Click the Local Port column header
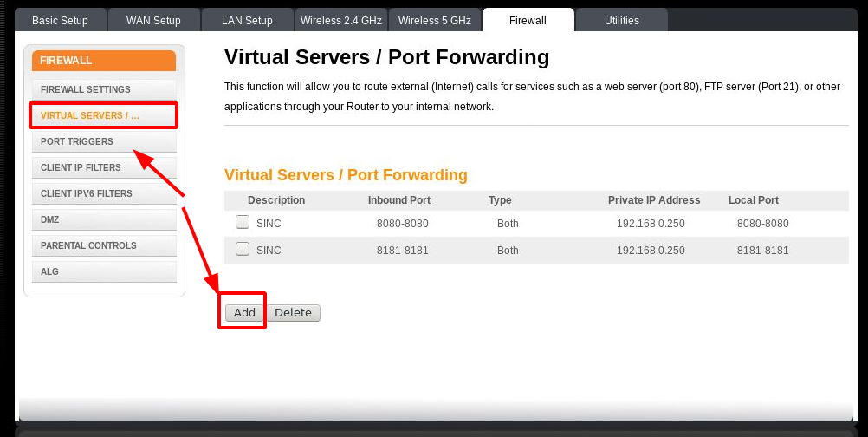Viewport: 868px width, 437px height. tap(754, 200)
